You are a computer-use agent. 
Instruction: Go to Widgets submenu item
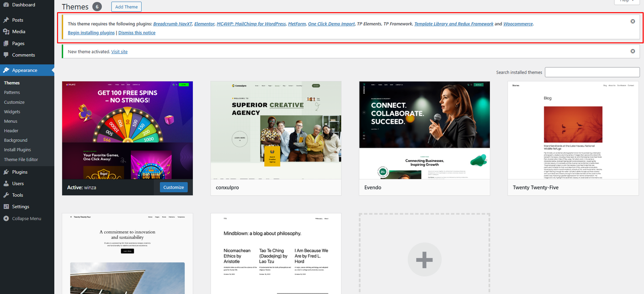(x=12, y=112)
